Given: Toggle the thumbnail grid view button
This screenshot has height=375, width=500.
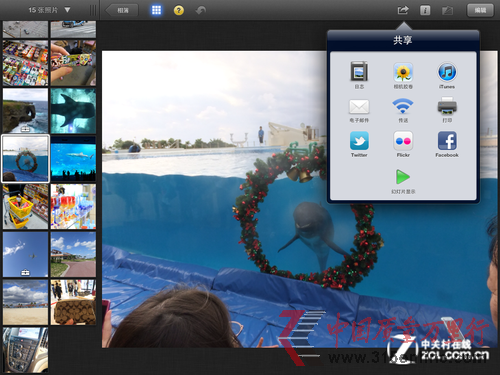Looking at the screenshot, I should [156, 10].
